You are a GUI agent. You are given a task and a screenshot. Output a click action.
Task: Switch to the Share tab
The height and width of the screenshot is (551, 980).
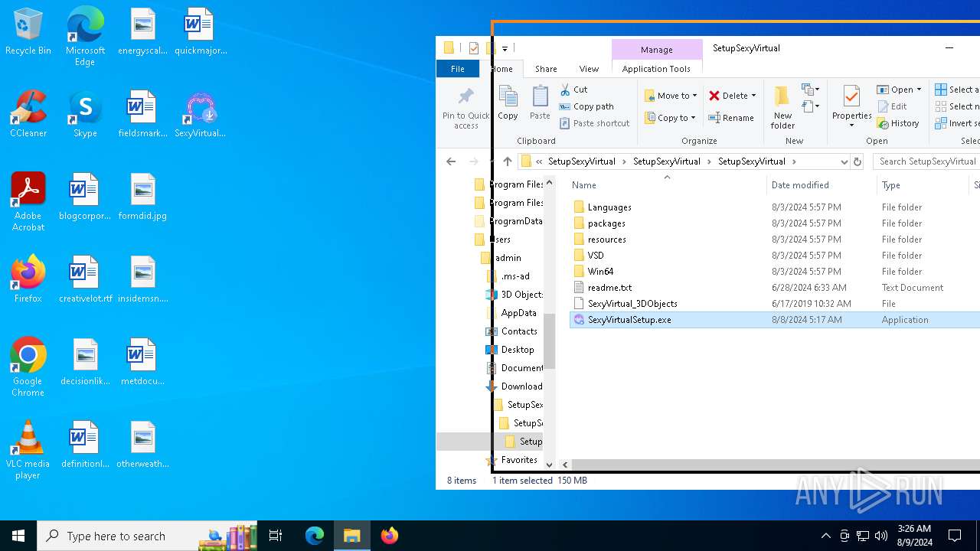click(546, 69)
